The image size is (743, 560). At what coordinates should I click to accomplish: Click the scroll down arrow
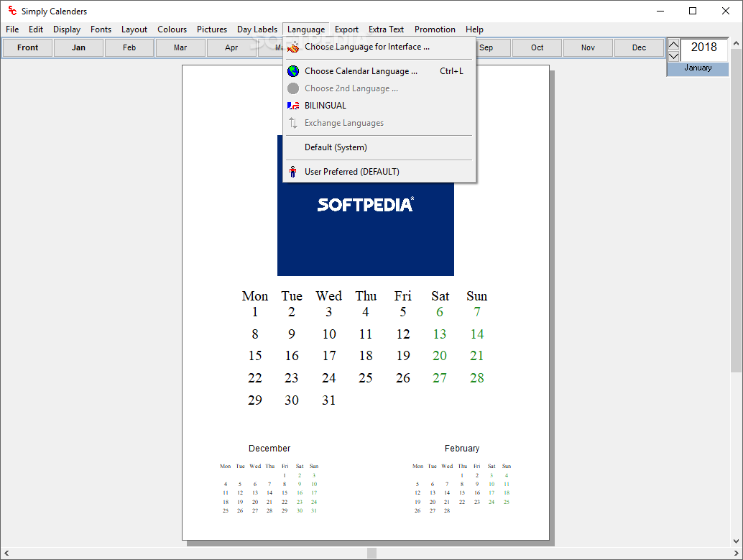(736, 541)
